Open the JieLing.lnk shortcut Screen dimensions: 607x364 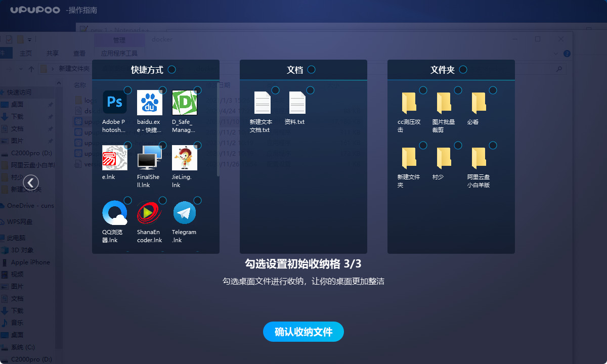(x=184, y=157)
